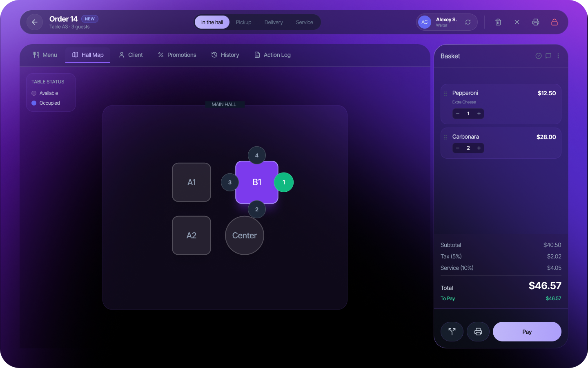The image size is (588, 368).
Task: Decrease Carbonara quantity
Action: [458, 148]
